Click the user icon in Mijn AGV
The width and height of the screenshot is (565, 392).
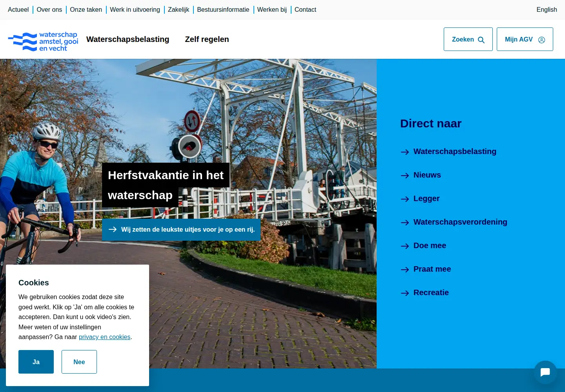(541, 40)
